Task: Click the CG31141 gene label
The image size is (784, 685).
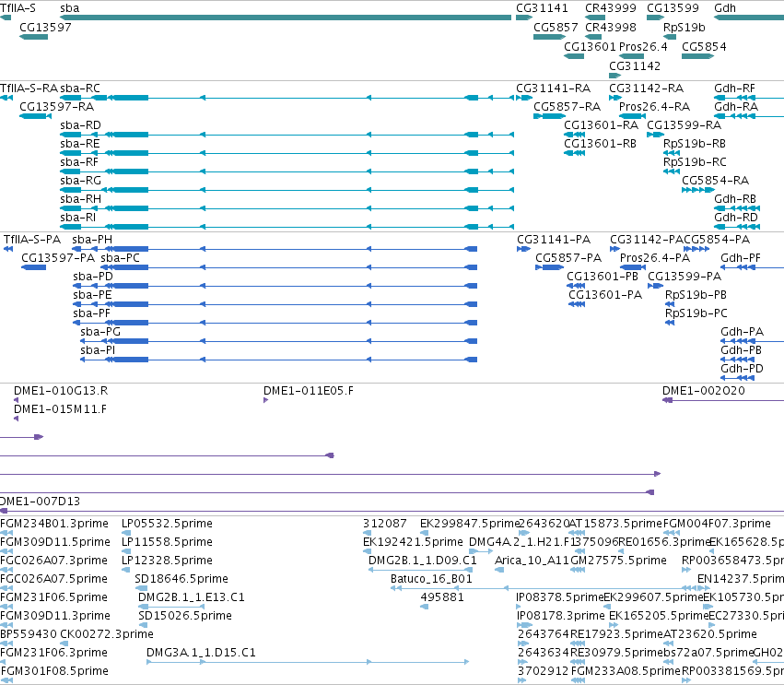Action: pos(542,8)
